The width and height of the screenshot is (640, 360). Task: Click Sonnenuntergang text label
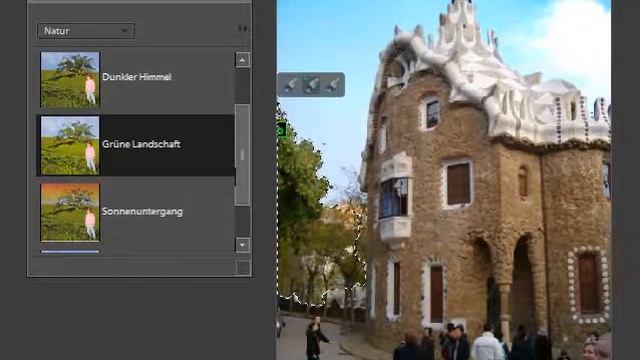142,211
